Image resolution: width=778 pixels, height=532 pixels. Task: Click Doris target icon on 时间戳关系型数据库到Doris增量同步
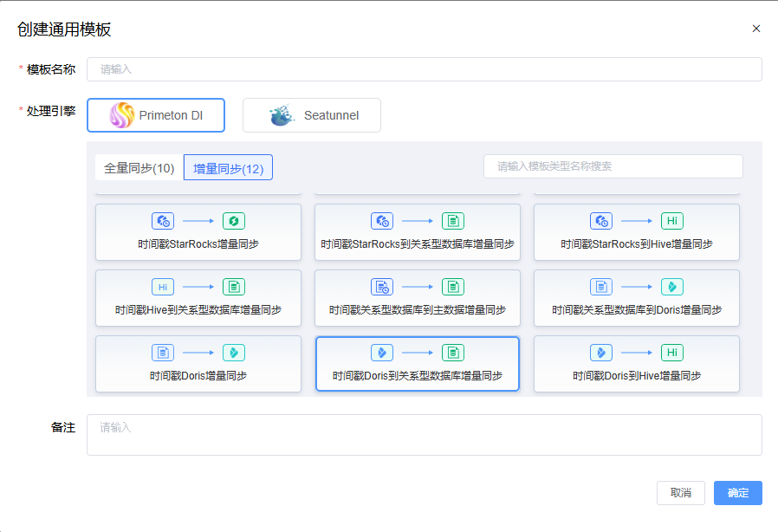671,287
